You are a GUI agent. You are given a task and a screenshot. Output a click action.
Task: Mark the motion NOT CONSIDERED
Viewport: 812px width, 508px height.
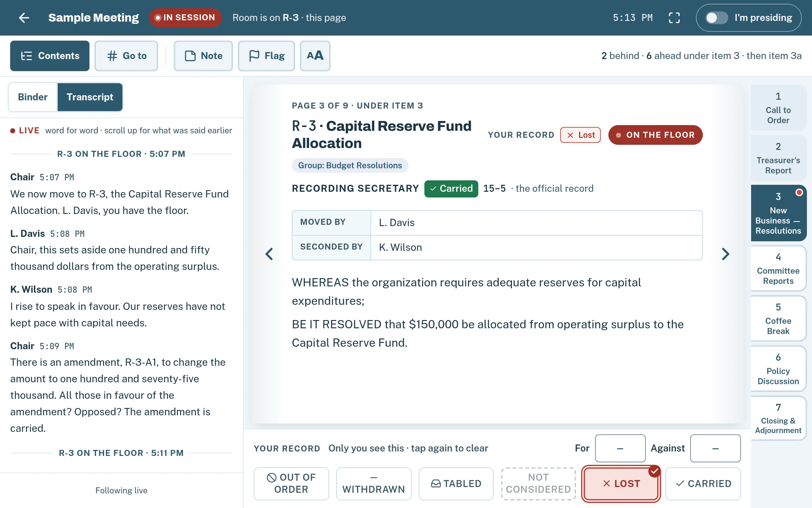coord(538,484)
